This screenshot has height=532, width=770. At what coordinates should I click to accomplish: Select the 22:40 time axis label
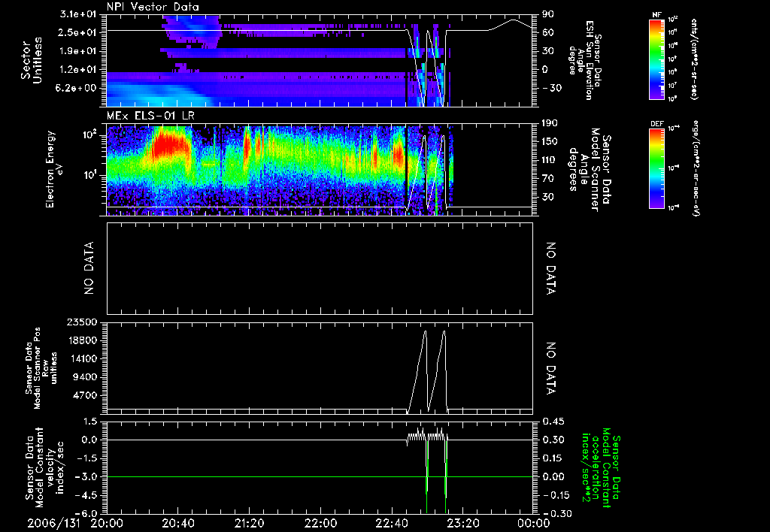[391, 522]
